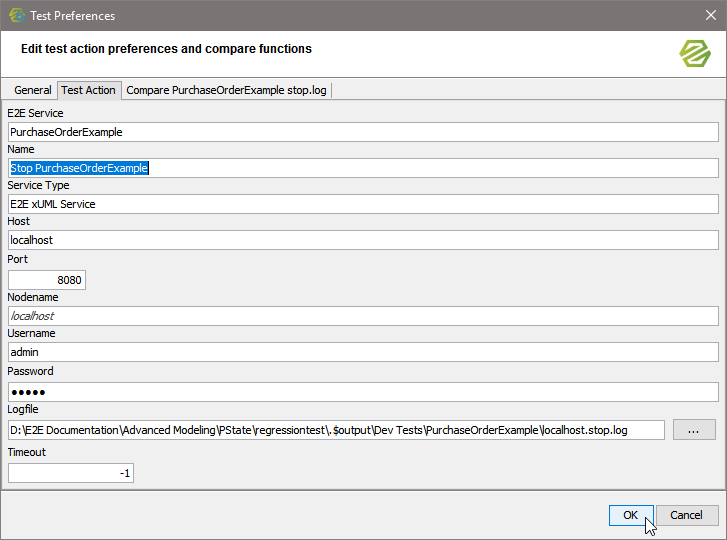Click the Password field
The width and height of the screenshot is (727, 540).
pos(363,392)
